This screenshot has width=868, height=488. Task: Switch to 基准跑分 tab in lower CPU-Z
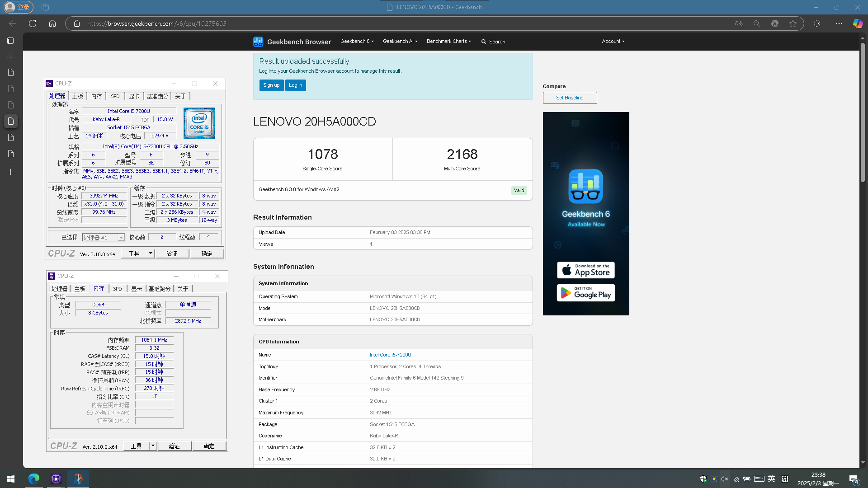click(x=160, y=289)
